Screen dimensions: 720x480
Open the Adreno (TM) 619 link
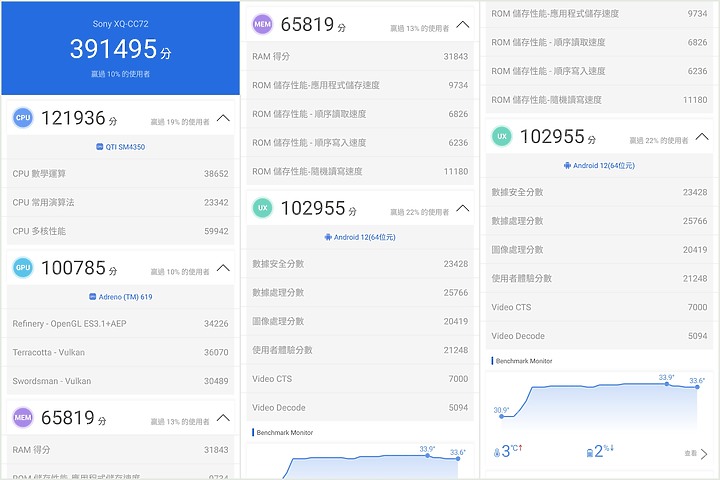pos(121,297)
